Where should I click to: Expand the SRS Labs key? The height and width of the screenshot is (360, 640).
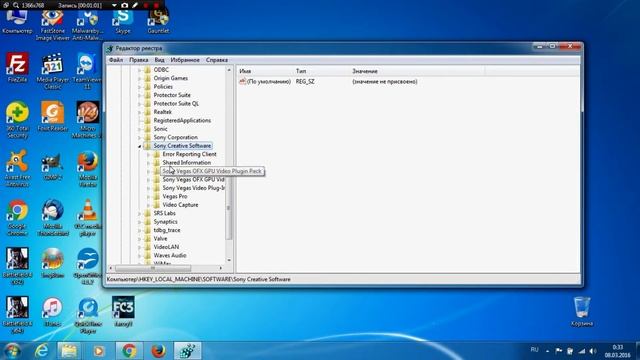coord(140,213)
